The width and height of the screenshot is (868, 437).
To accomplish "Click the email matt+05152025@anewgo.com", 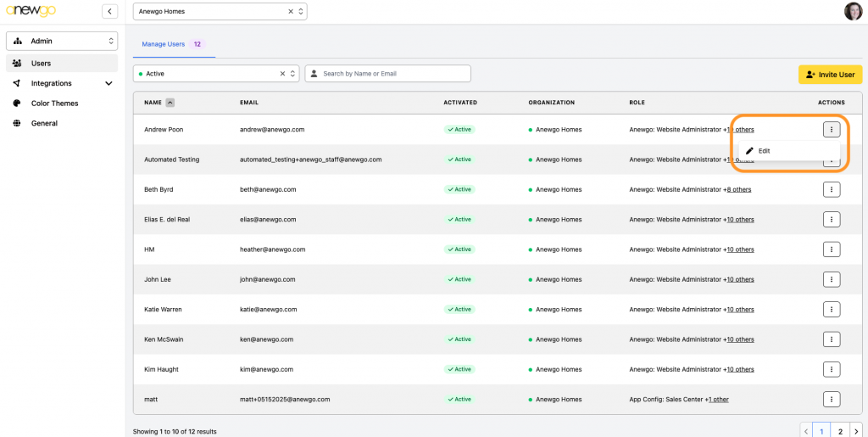I will coord(285,399).
